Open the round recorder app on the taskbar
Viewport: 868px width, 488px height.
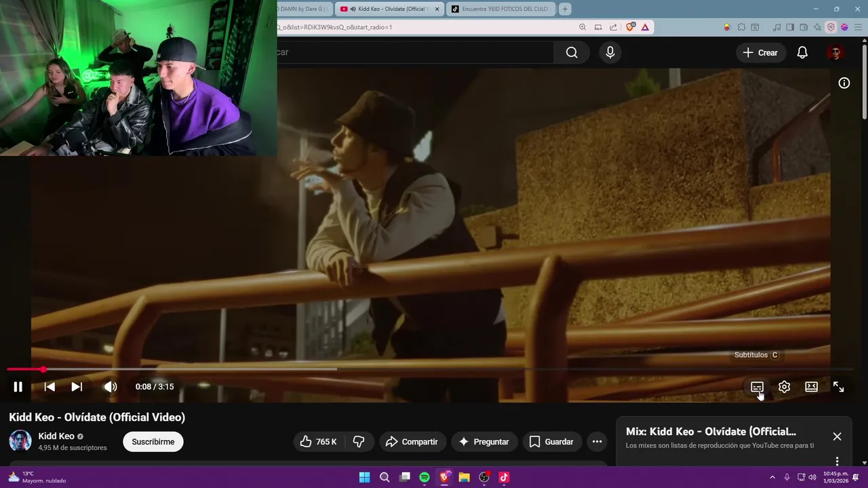[484, 477]
